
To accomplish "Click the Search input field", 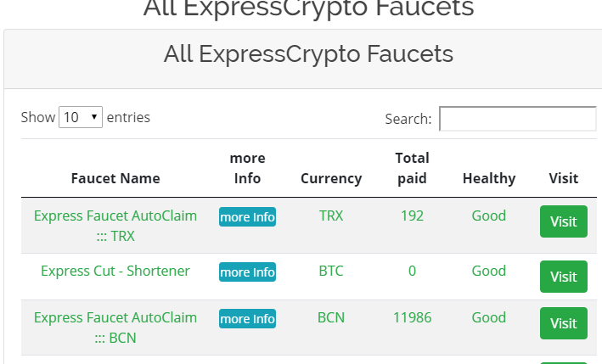I will click(517, 119).
